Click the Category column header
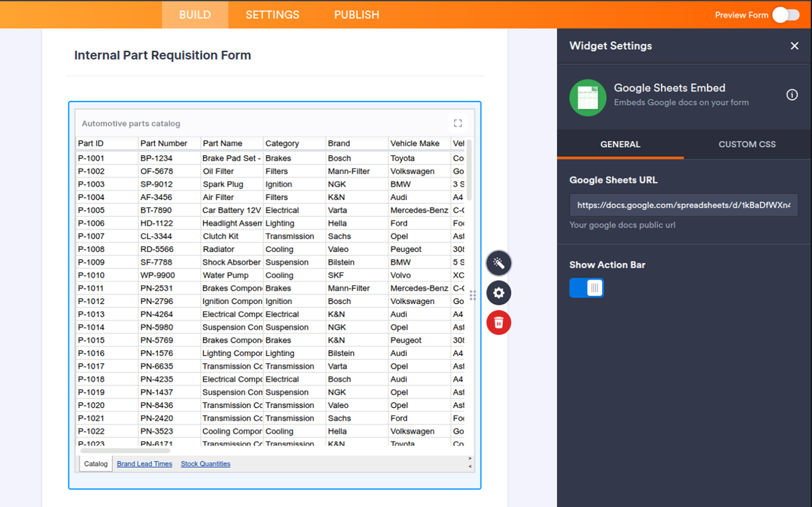The width and height of the screenshot is (812, 507). [294, 143]
